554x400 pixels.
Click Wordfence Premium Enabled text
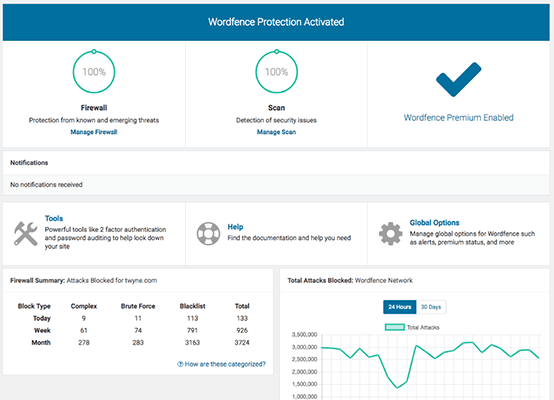click(x=459, y=118)
